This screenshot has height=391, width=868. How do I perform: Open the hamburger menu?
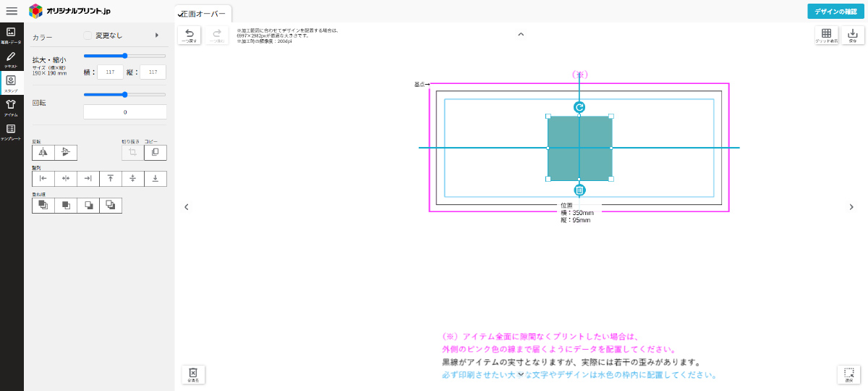tap(12, 11)
